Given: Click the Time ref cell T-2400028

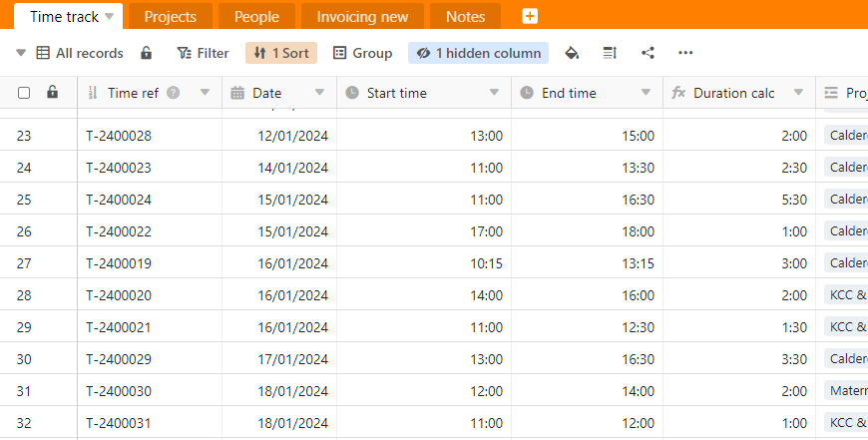Looking at the screenshot, I should click(150, 136).
